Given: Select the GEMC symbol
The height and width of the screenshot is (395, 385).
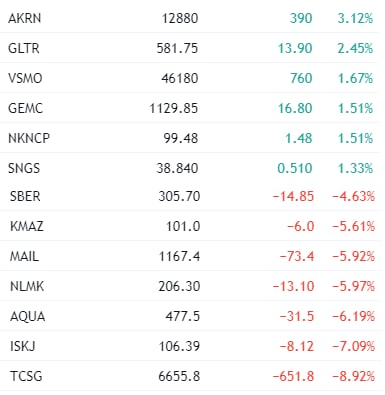Looking at the screenshot, I should pos(26,108).
